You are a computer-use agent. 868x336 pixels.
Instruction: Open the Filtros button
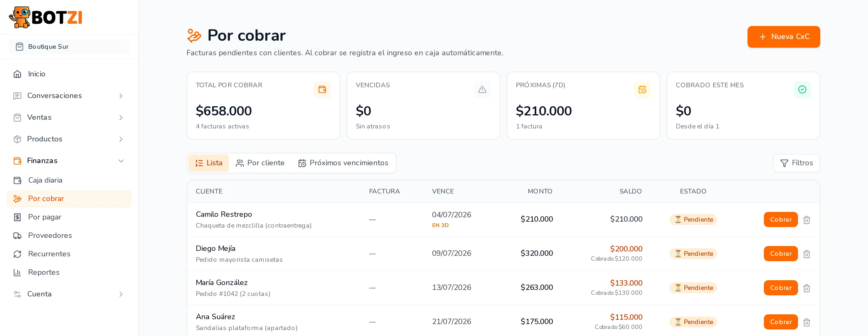pos(796,163)
